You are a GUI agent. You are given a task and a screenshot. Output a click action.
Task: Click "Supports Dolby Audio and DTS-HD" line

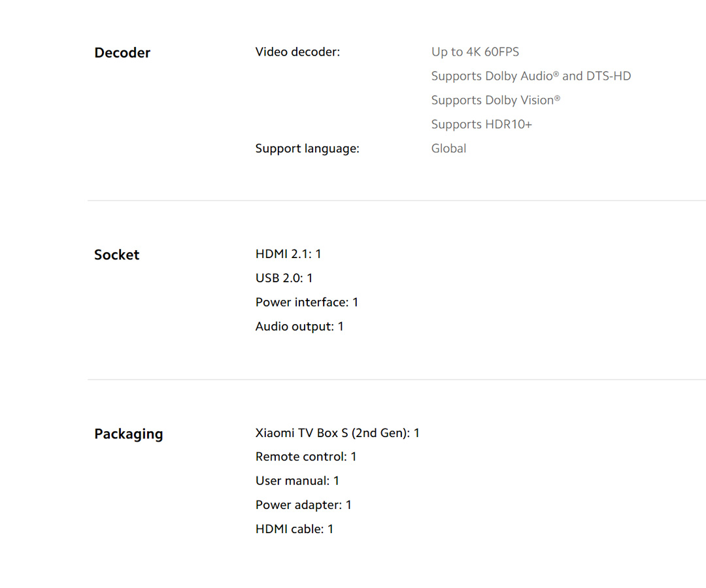pyautogui.click(x=531, y=76)
